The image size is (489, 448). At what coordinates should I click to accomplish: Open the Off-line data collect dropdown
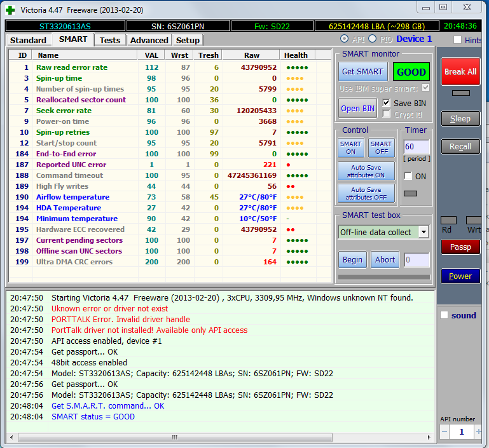[424, 232]
